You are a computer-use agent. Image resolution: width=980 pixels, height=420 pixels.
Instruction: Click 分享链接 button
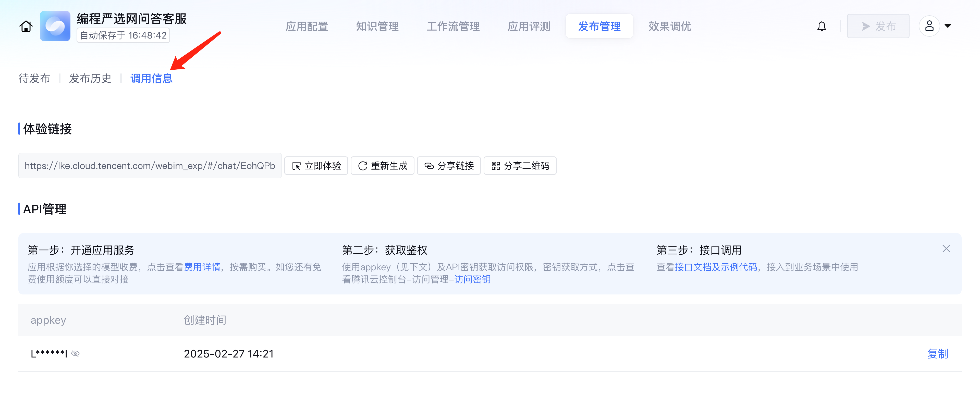[449, 166]
